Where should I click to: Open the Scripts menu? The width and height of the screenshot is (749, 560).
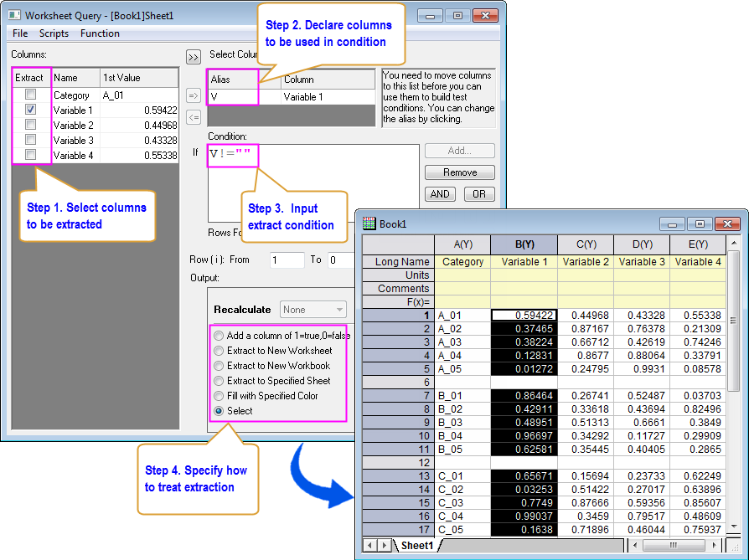(x=54, y=33)
